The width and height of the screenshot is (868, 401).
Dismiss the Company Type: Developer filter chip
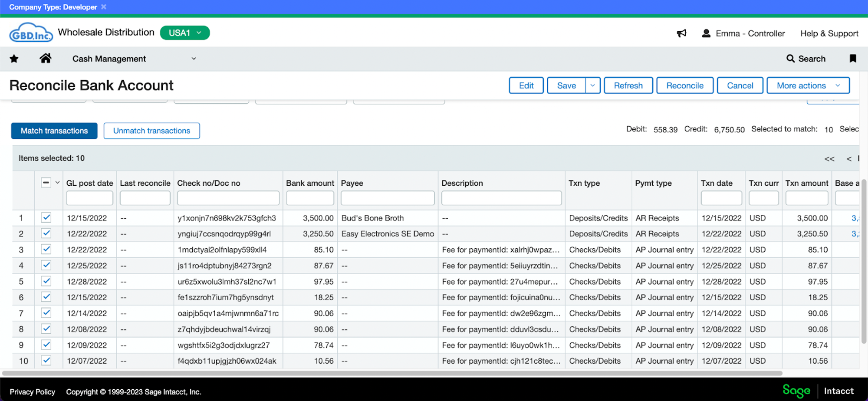[x=103, y=7]
